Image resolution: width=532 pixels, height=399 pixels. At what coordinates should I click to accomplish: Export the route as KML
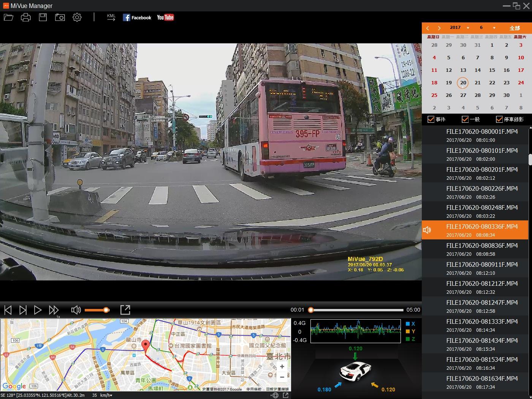(111, 17)
